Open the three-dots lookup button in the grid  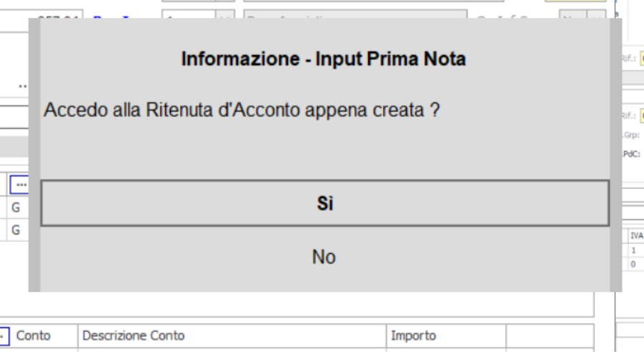pyautogui.click(x=19, y=185)
